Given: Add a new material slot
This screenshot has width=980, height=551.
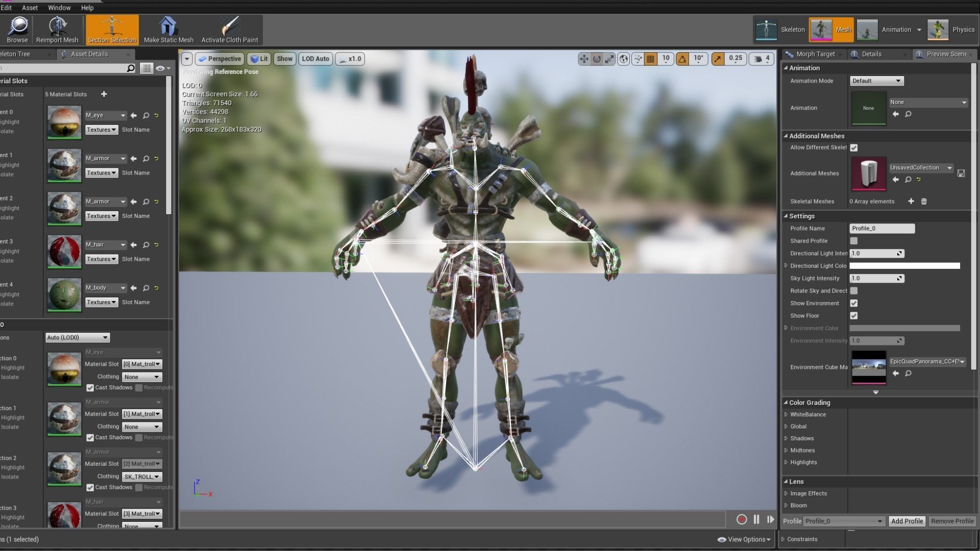Looking at the screenshot, I should 104,94.
